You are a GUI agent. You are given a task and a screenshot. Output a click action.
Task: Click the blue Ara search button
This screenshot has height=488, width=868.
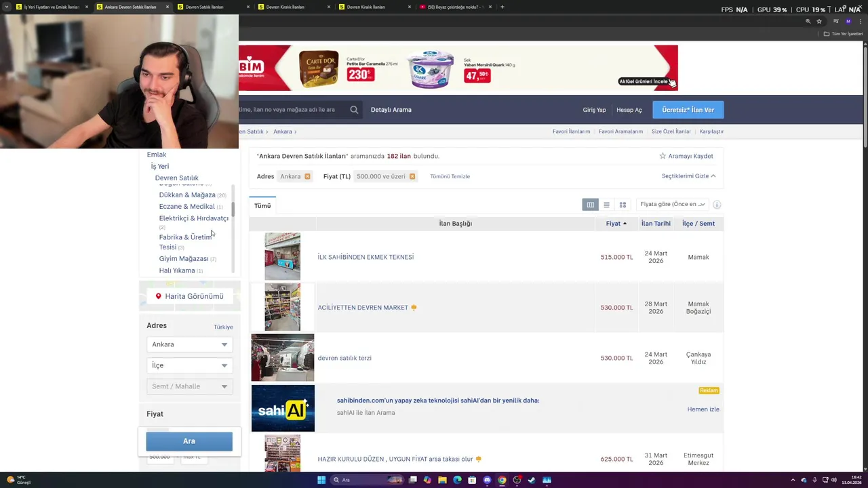coord(189,441)
